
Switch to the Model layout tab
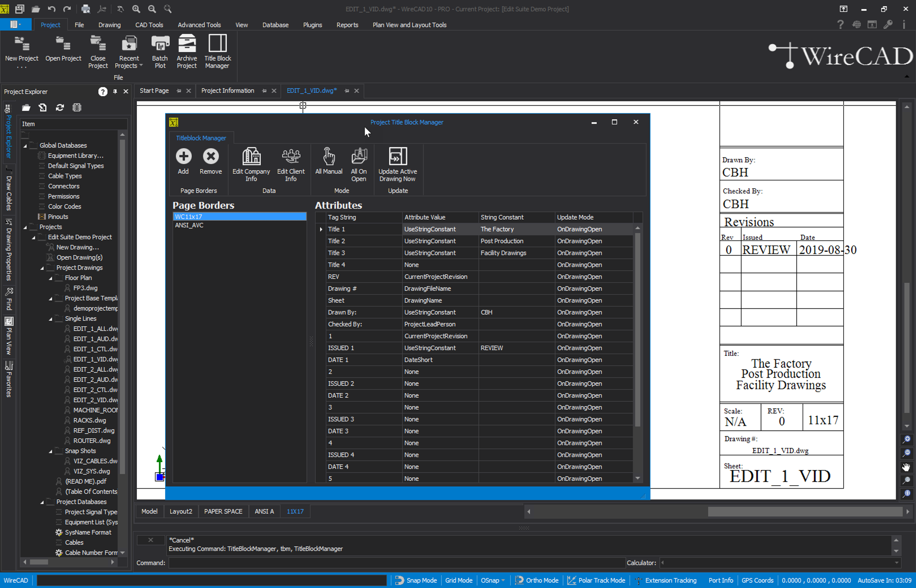coord(149,511)
